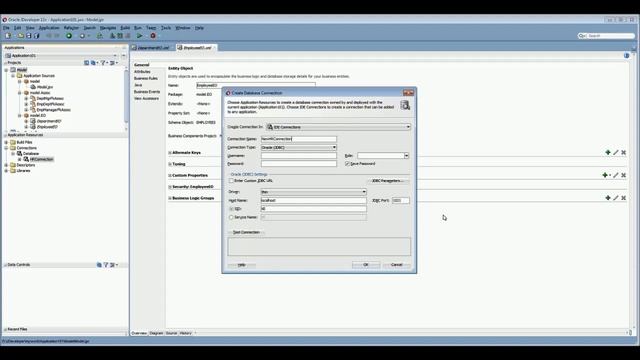
Task: Open the File menu
Action: pos(6,28)
